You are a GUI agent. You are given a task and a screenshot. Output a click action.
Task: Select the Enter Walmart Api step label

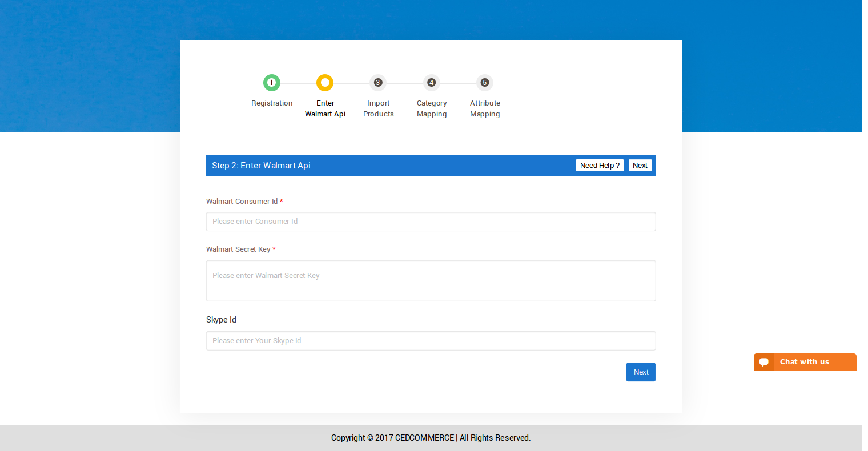(x=325, y=108)
